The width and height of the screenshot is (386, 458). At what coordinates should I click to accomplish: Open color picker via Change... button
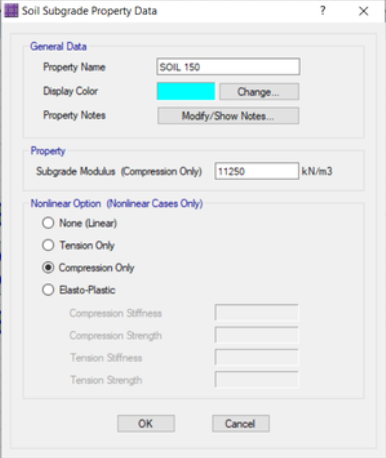coord(259,92)
